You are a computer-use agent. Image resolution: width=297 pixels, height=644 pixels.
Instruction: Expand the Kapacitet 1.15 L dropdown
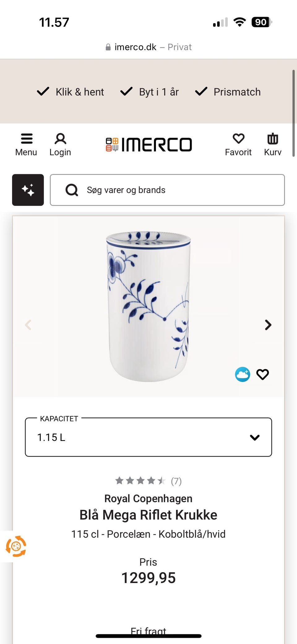click(148, 437)
